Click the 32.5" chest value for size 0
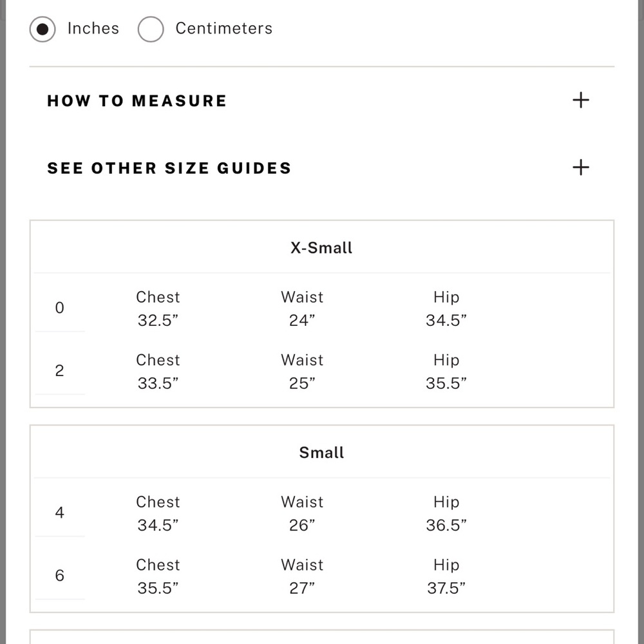644x644 pixels. coord(158,320)
